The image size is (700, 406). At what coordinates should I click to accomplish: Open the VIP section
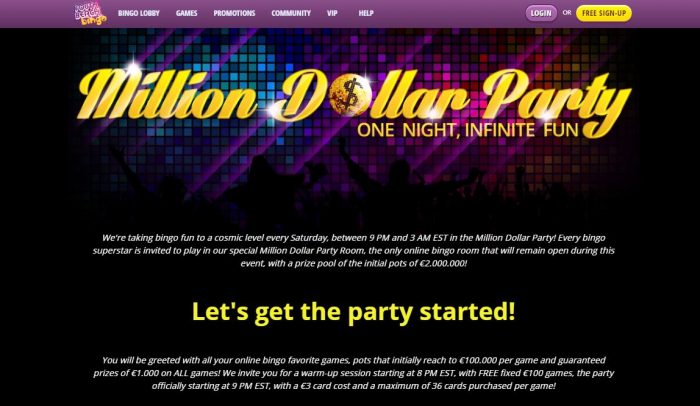(x=332, y=13)
